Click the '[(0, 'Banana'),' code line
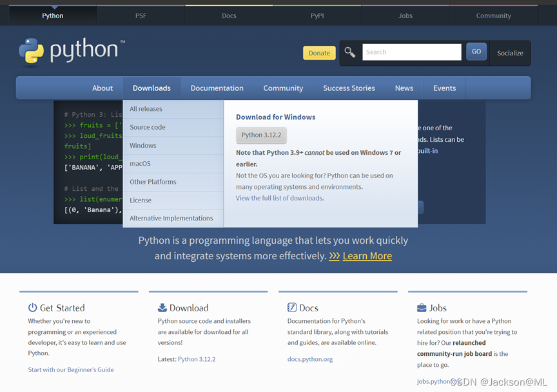 pos(93,210)
